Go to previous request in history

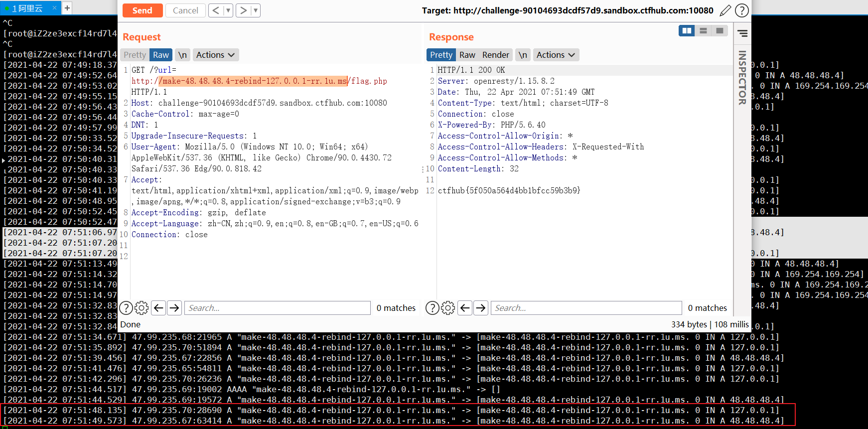tap(216, 10)
